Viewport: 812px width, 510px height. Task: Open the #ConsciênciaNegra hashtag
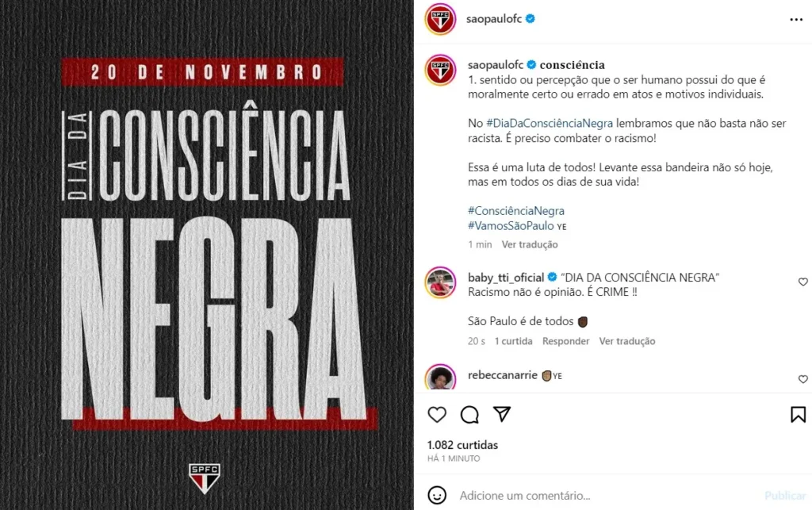[515, 211]
